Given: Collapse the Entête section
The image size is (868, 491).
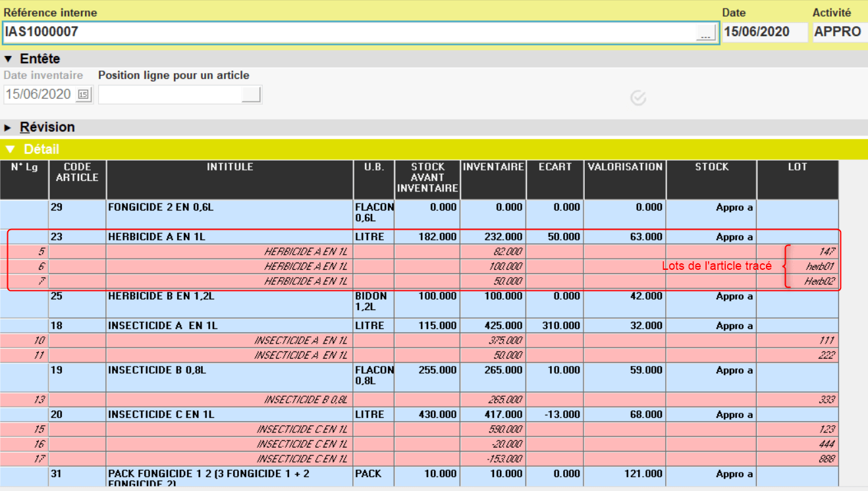Looking at the screenshot, I should pyautogui.click(x=9, y=59).
